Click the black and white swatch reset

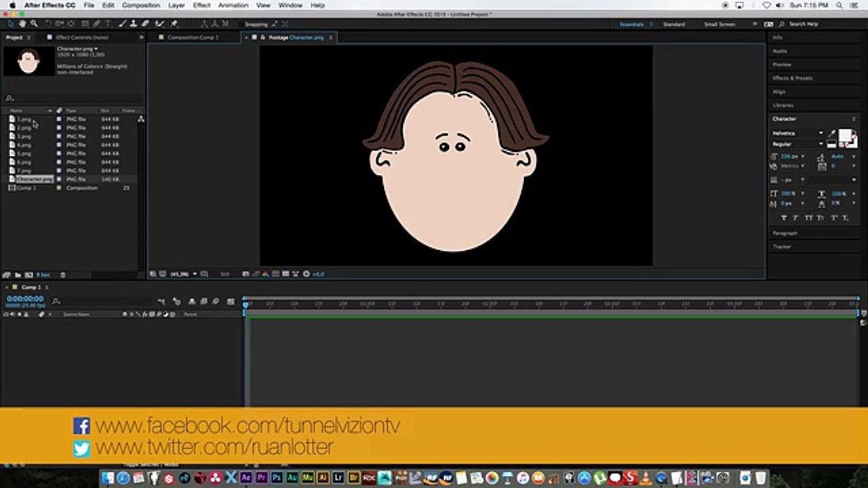click(x=831, y=144)
